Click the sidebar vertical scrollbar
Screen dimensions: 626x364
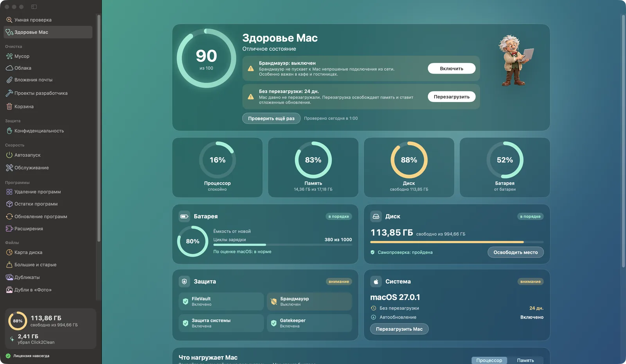click(99, 128)
